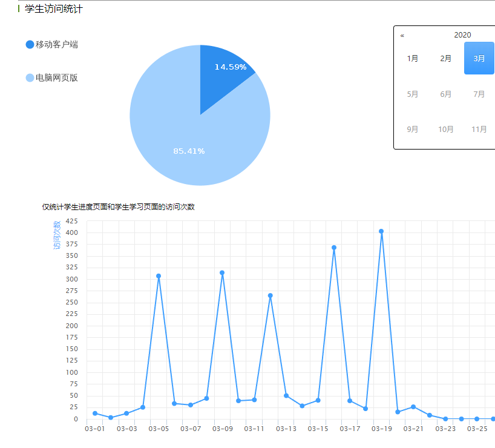Screen dimensions: 495x448
Task: Select 2月 in the month picker
Action: click(x=446, y=59)
